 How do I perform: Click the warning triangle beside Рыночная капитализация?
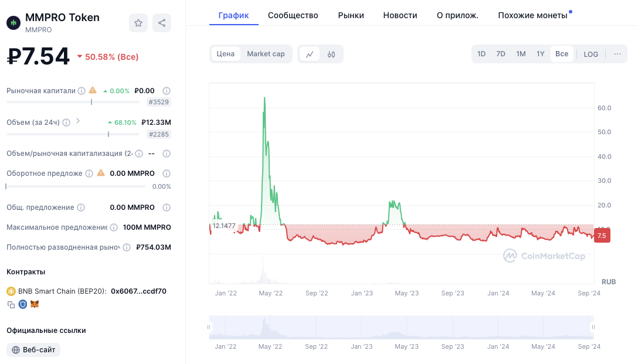point(93,90)
